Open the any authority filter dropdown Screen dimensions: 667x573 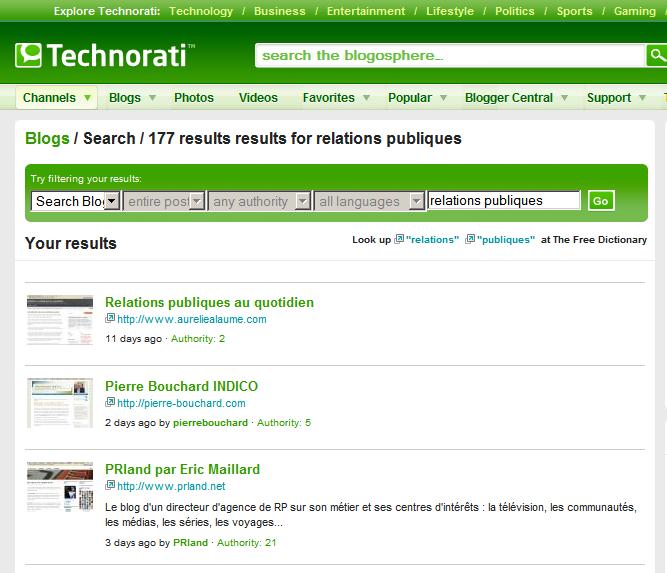click(x=259, y=201)
